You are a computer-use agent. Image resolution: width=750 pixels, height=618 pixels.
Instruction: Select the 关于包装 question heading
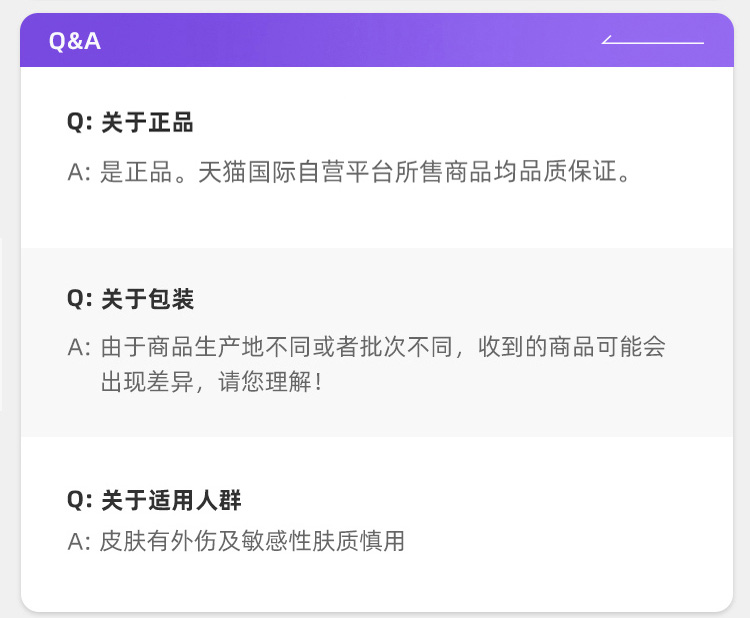[147, 299]
